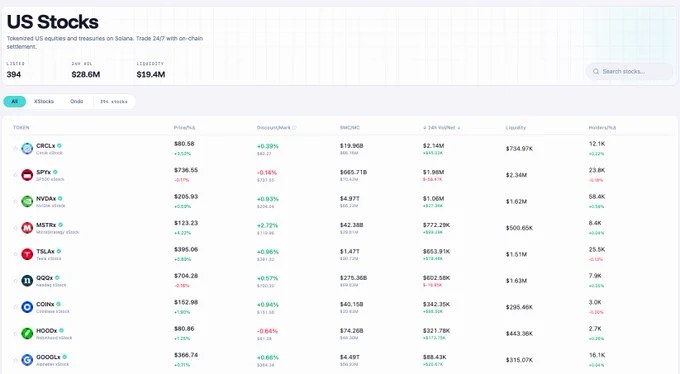Screen dimensions: 680x374
Task: Click the $2.14M CRCLx volume
Action: pyautogui.click(x=434, y=146)
